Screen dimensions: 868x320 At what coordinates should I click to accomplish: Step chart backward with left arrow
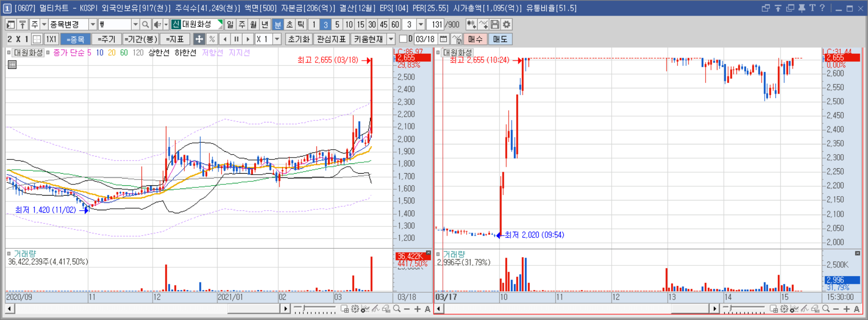225,39
